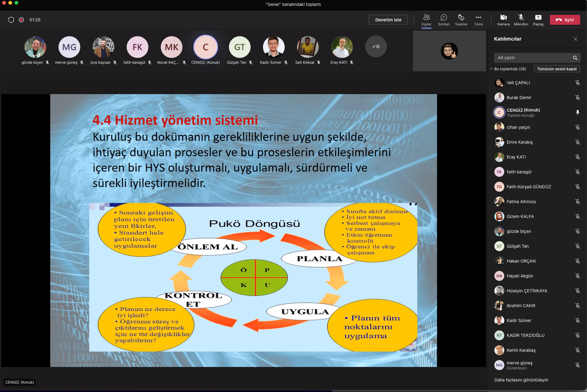
Task: Toggle microphone for CENGİZ (Konuk)
Action: click(x=577, y=112)
